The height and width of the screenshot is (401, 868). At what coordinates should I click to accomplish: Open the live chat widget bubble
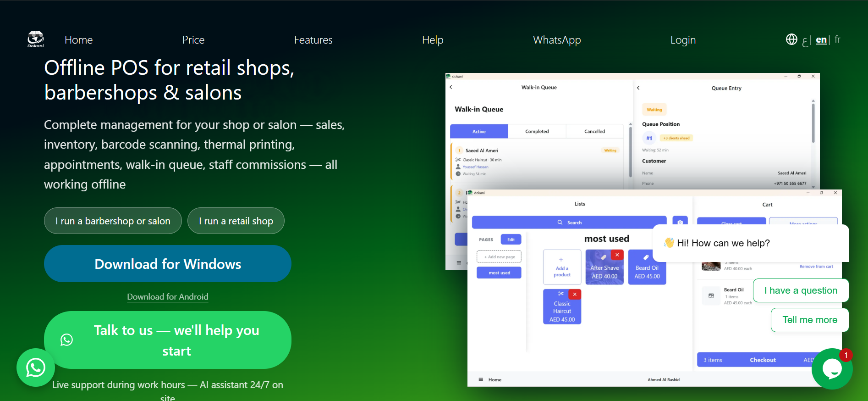pos(832,368)
